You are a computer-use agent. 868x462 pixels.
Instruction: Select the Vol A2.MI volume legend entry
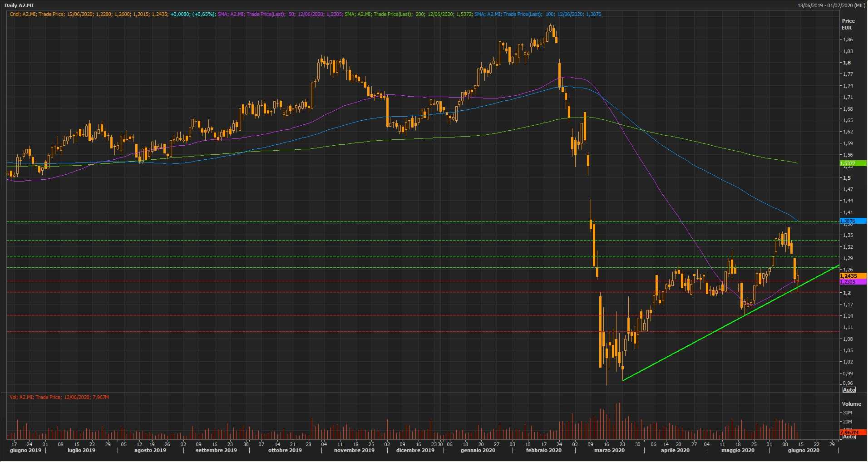pos(59,397)
